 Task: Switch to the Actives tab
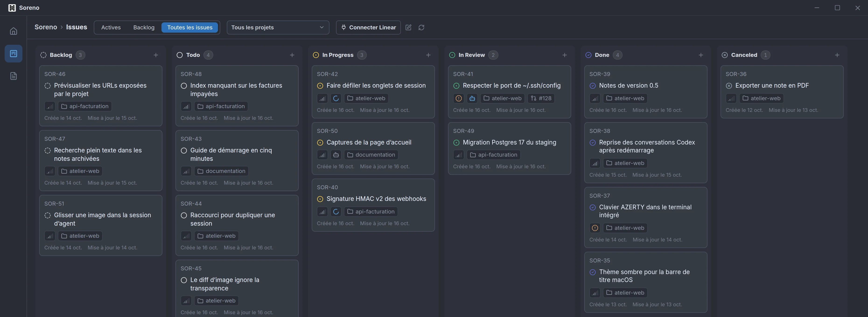tap(111, 28)
